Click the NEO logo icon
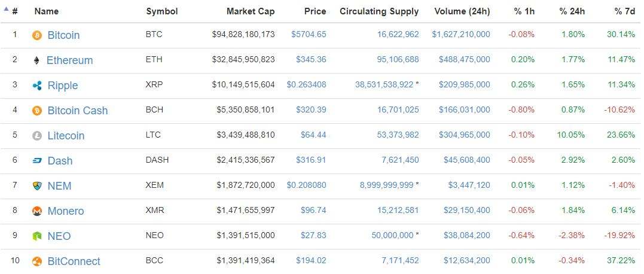Viewport: 644px width, 274px height. click(37, 236)
